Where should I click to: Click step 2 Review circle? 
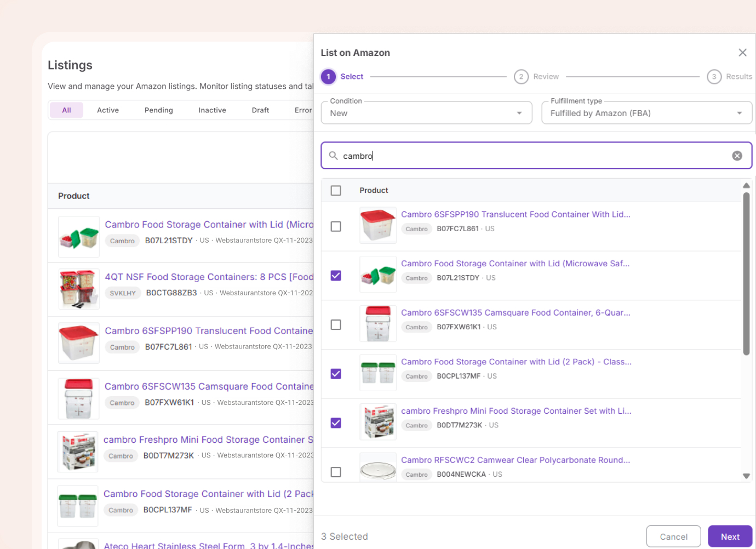(520, 77)
